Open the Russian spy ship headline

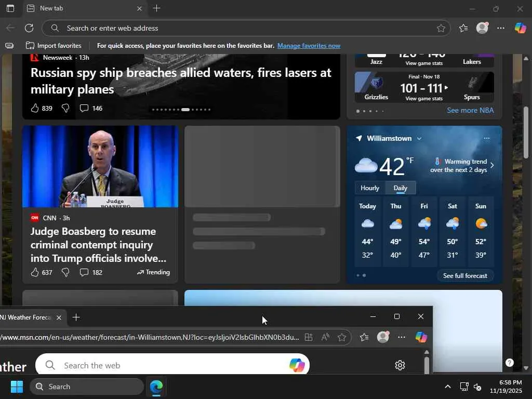[181, 81]
